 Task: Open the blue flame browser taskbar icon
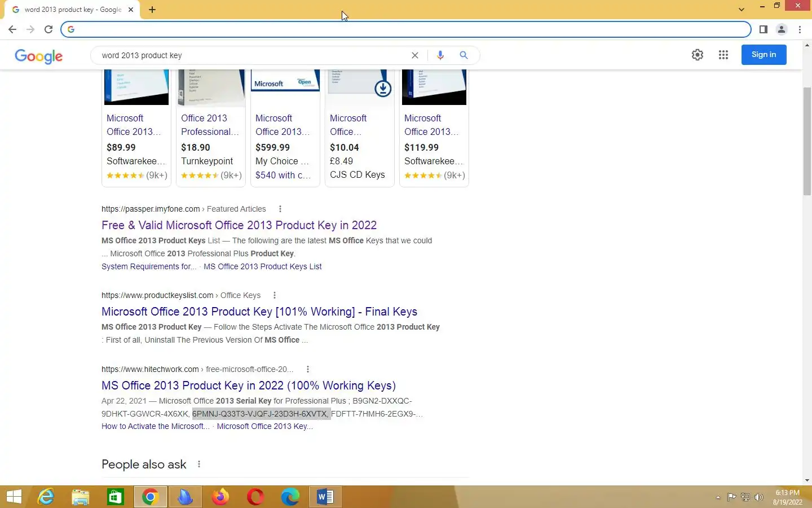click(x=185, y=497)
